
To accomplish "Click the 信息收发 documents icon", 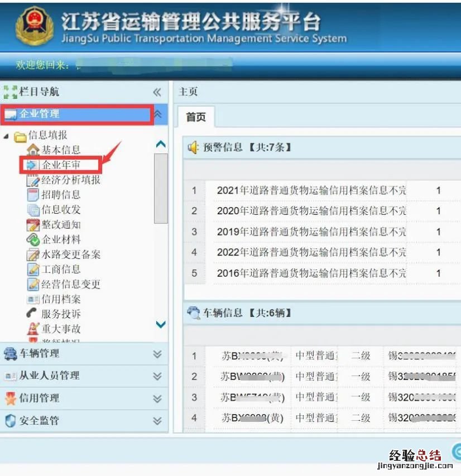I will (x=33, y=210).
